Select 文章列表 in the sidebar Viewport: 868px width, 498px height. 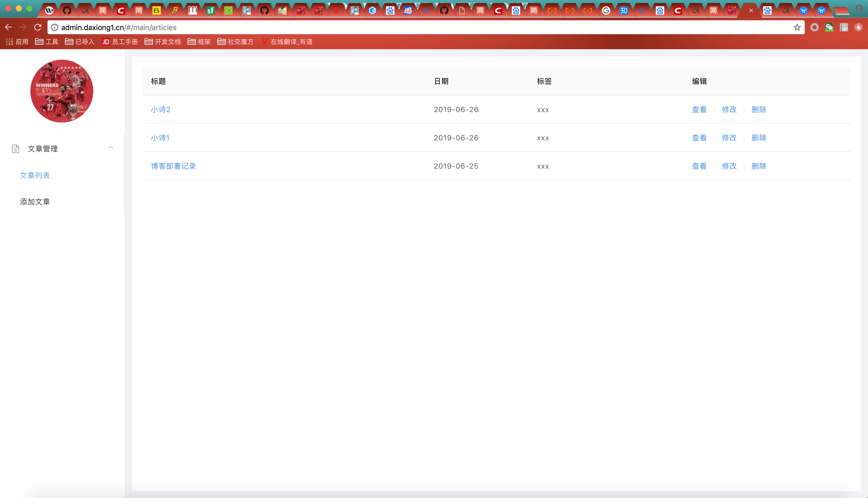pos(35,175)
